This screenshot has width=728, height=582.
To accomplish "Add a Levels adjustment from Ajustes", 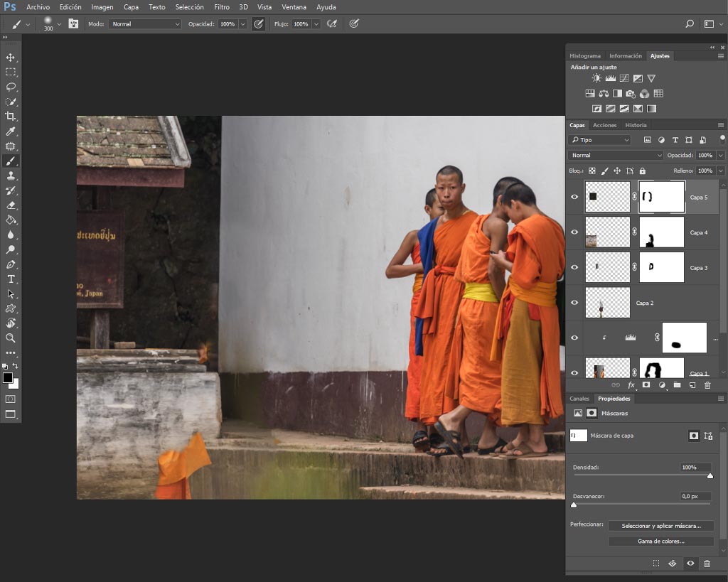I will click(x=611, y=78).
